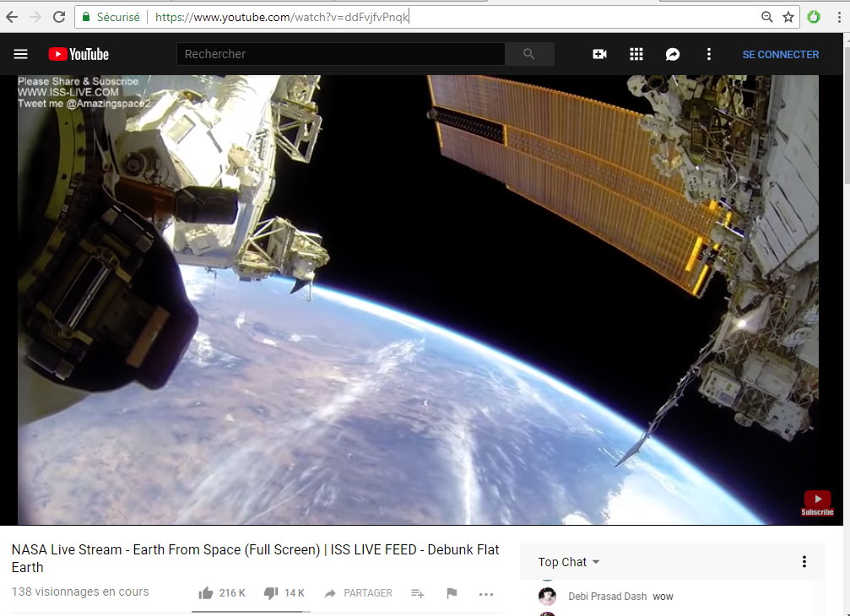Go back with the browser back arrow
The width and height of the screenshot is (850, 616).
click(x=11, y=17)
